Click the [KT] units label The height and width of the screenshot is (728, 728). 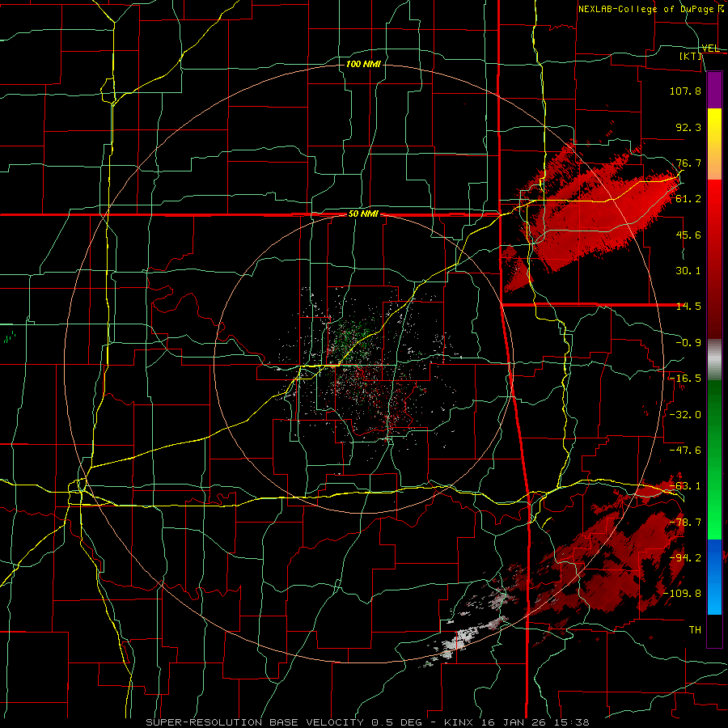(x=691, y=56)
